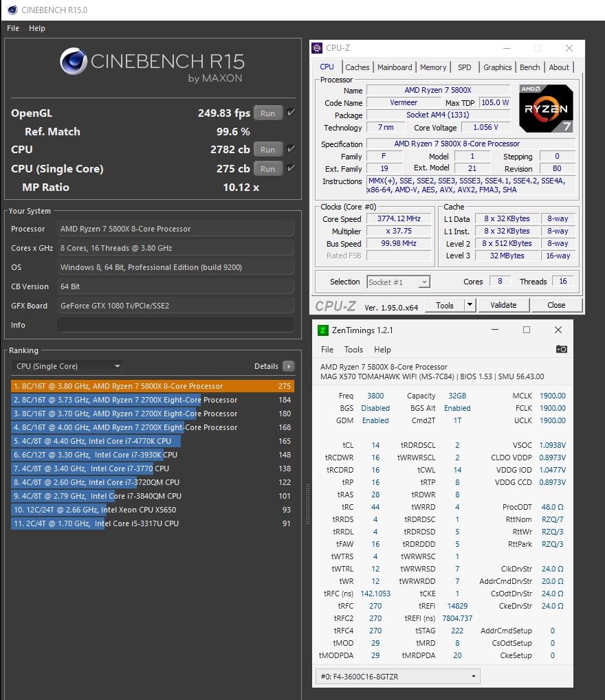605x700 pixels.
Task: Select ranking row 4 Ryzen 7 2700X at 4.00 GHz
Action: (153, 427)
